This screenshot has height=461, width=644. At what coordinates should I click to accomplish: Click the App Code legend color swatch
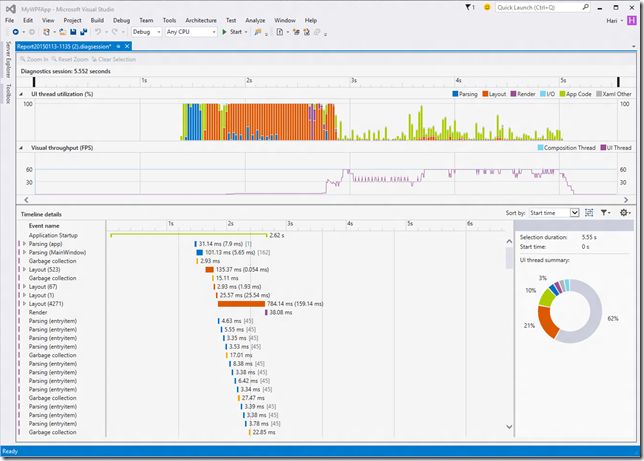[562, 94]
